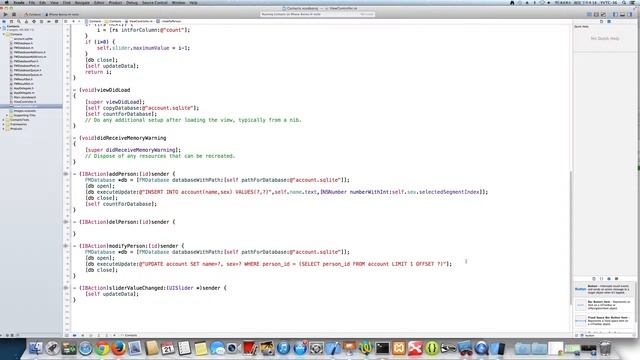The height and width of the screenshot is (360, 640).
Task: Open the Source Control menu
Action: (x=155, y=2)
